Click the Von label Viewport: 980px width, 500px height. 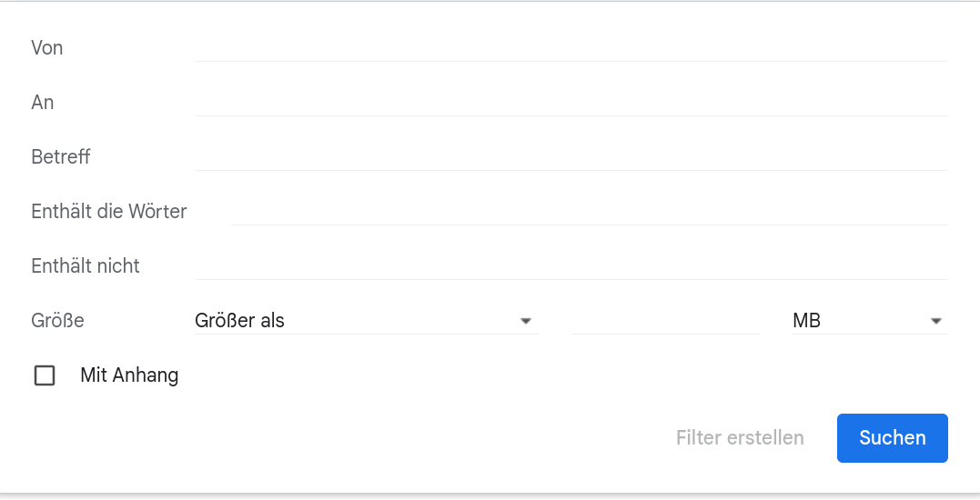pyautogui.click(x=46, y=48)
